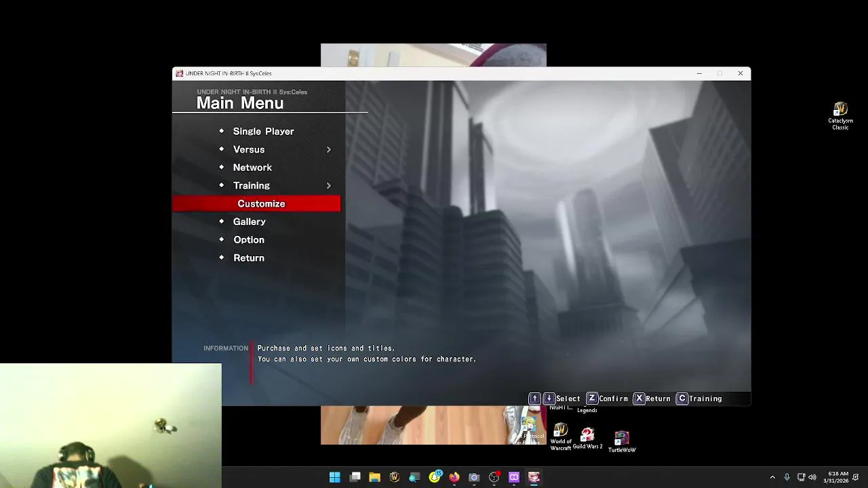
Task: Open the purple infinity taskbar app
Action: click(x=514, y=477)
